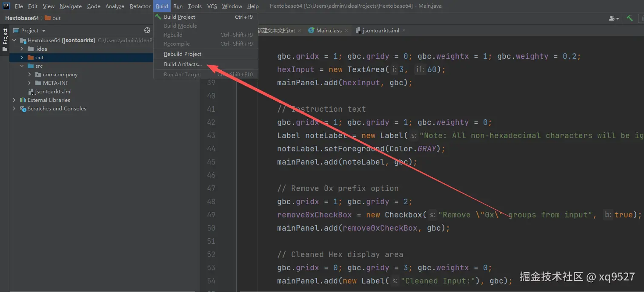
Task: Open the Window menu
Action: coord(232,6)
